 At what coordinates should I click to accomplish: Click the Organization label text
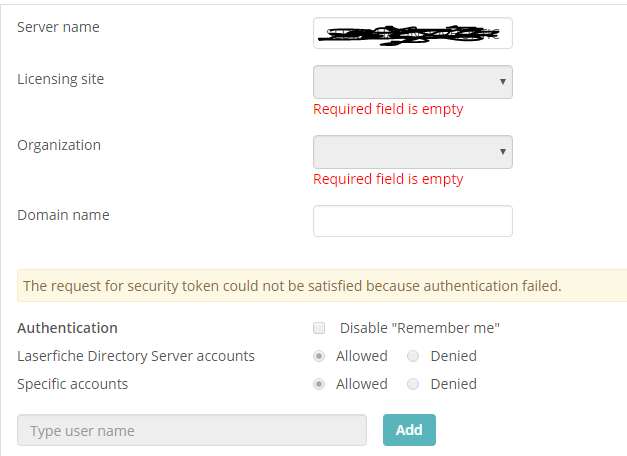(59, 145)
